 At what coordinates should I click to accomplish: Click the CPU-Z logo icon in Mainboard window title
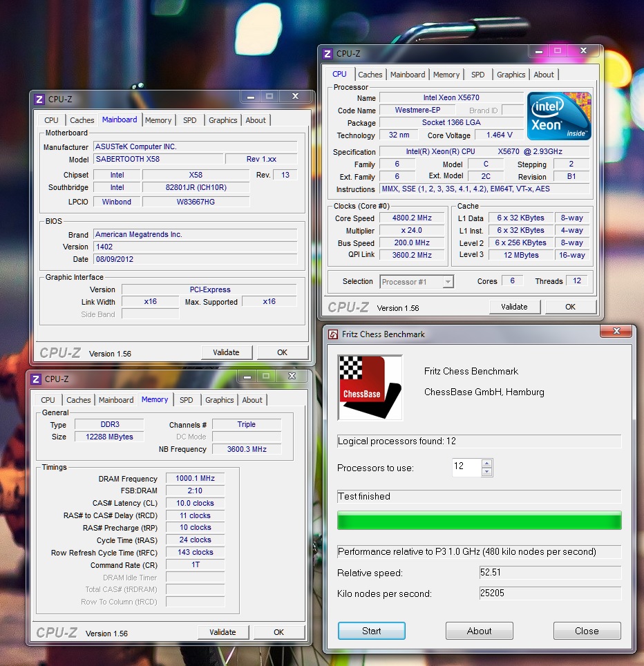click(39, 99)
